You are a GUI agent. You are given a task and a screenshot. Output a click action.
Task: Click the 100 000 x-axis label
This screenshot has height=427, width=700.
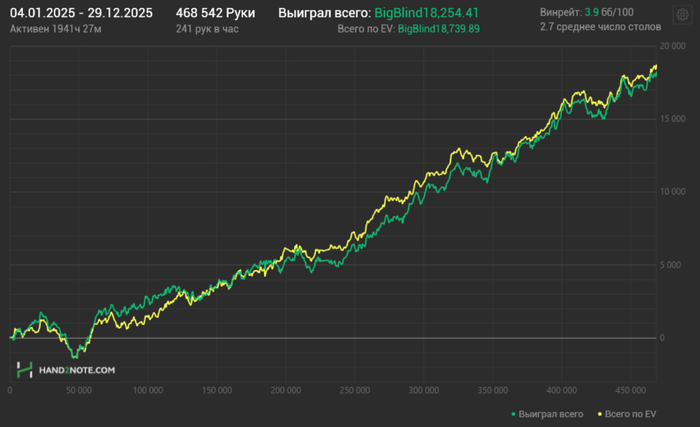148,390
